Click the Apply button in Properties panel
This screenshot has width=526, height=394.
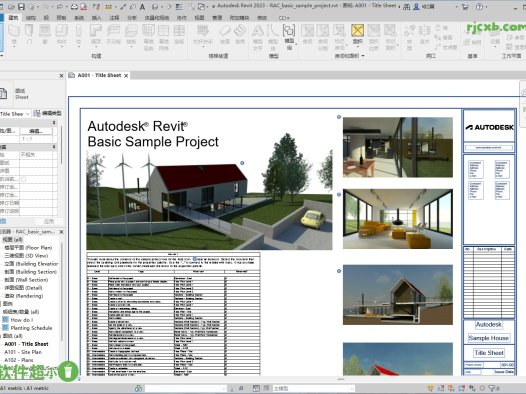(x=49, y=221)
